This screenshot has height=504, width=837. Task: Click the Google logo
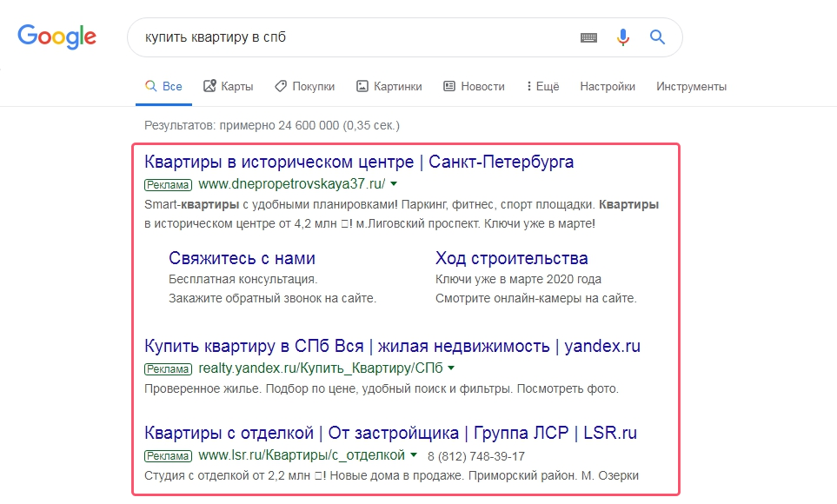[x=56, y=36]
